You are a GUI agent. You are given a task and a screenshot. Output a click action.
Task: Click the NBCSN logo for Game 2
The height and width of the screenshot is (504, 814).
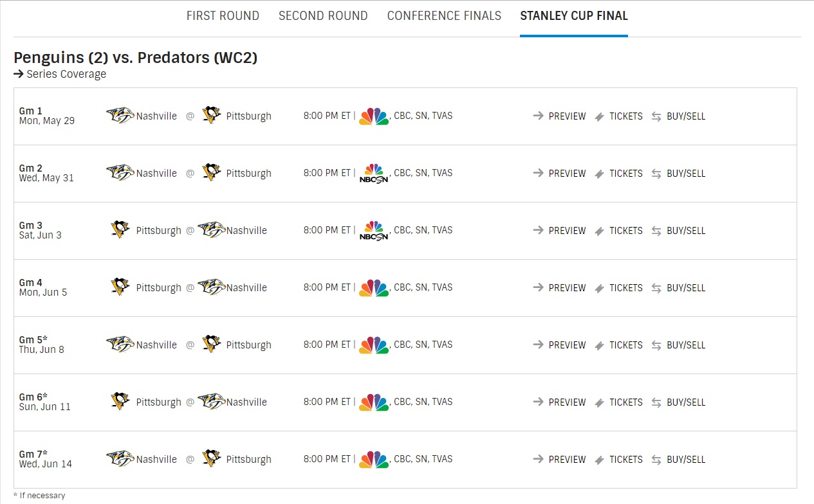[x=374, y=173]
